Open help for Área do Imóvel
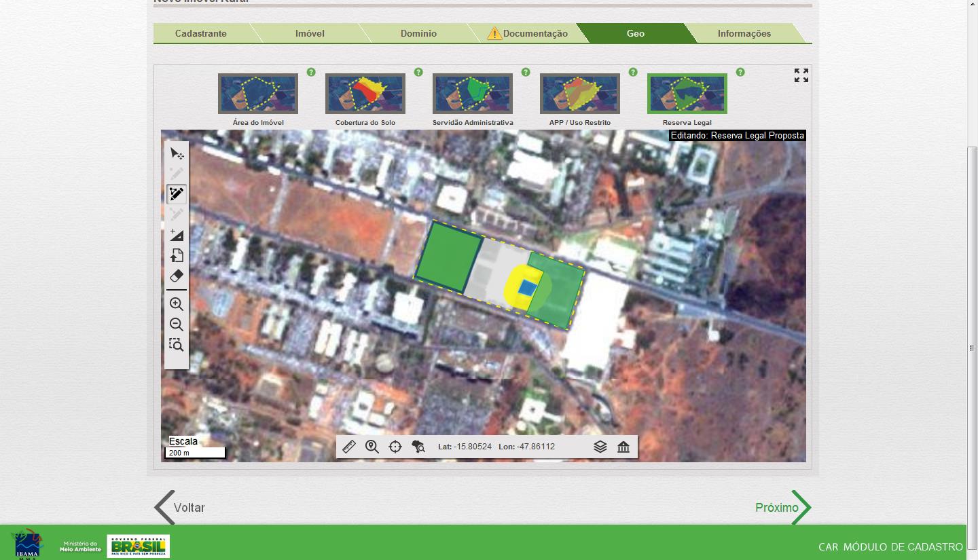Viewport: 978px width, 560px height. (x=311, y=72)
